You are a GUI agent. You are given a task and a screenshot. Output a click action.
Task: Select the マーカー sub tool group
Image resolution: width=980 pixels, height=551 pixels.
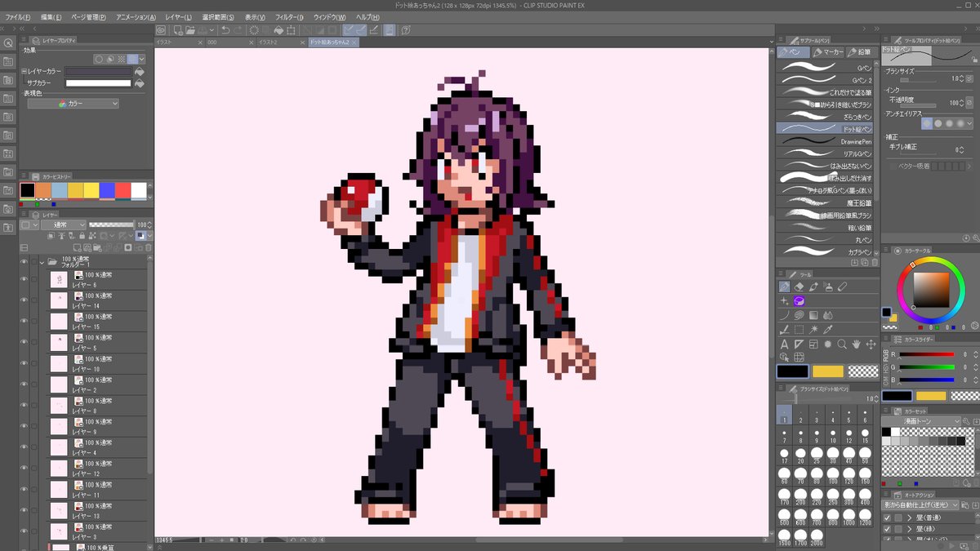point(829,51)
